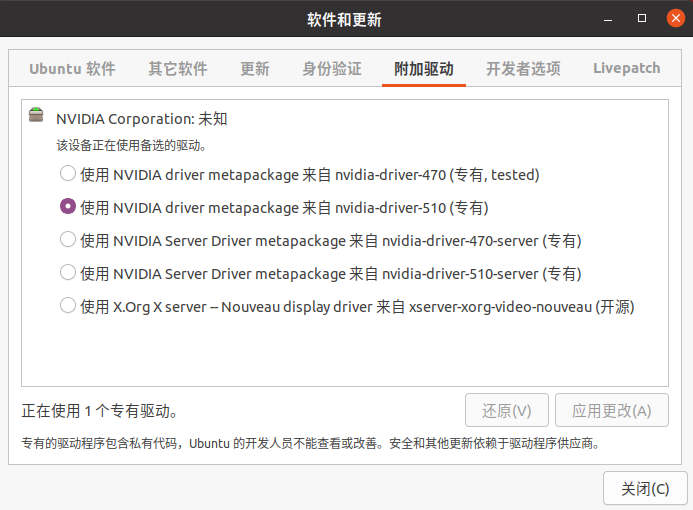The image size is (693, 510).
Task: Click the 正在使用 1 个专有驱动 status label
Action: pyautogui.click(x=99, y=411)
